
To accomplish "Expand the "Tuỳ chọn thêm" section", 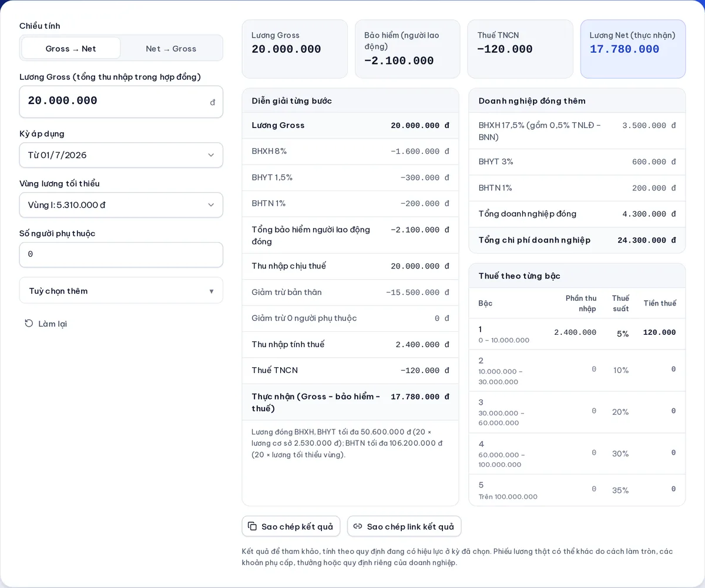I will (121, 291).
